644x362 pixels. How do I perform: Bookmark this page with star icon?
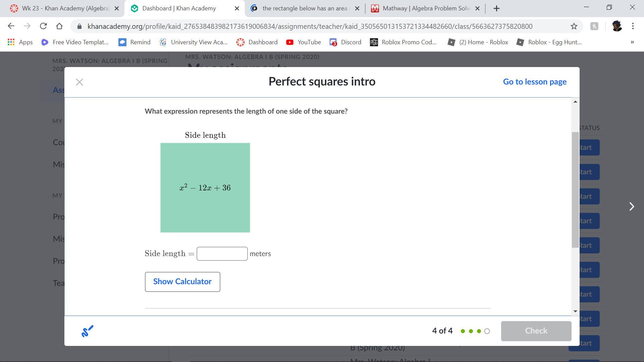(x=574, y=26)
